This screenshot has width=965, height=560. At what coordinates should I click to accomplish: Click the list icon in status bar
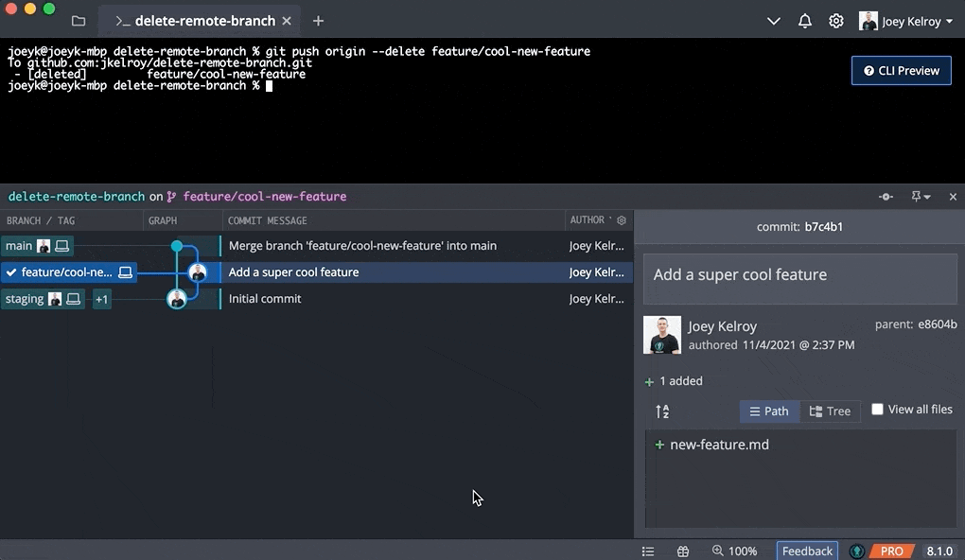pos(648,551)
